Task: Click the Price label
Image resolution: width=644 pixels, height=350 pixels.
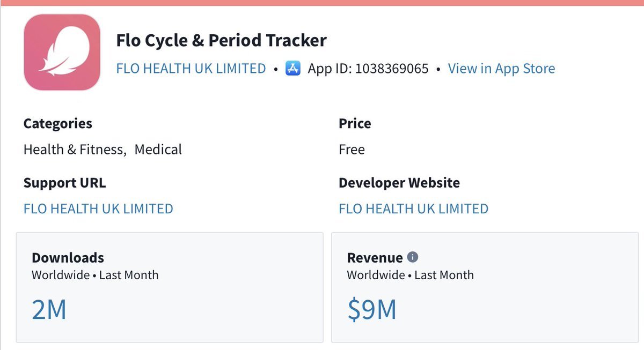Action: click(x=355, y=123)
